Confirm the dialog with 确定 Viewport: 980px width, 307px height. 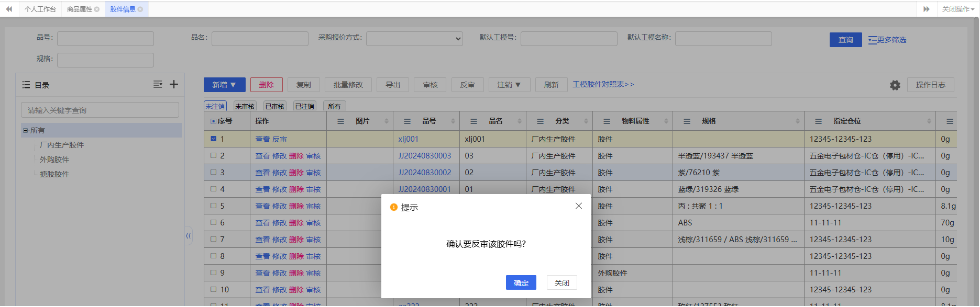tap(521, 283)
